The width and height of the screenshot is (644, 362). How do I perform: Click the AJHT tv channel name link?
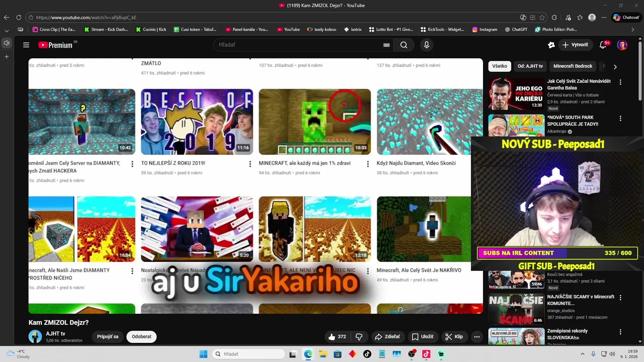(x=55, y=334)
